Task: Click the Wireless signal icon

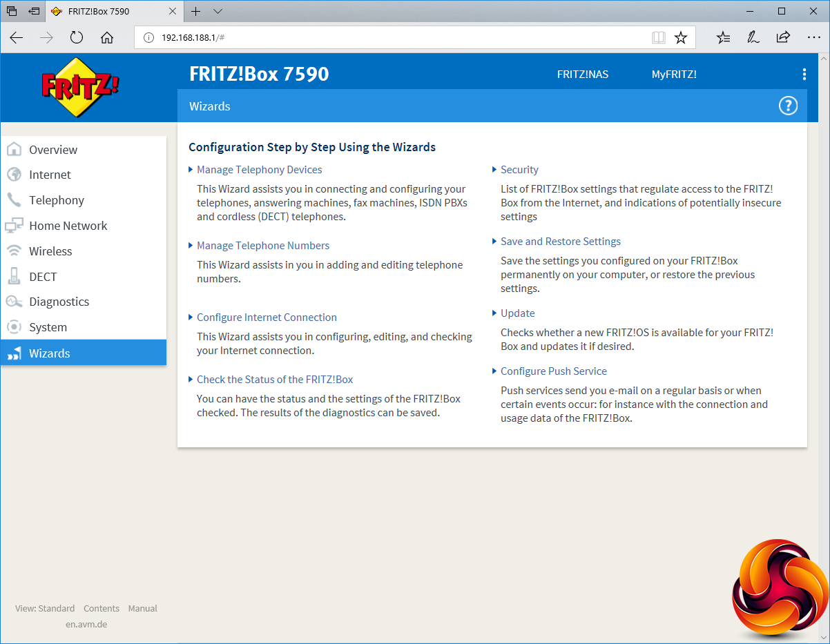Action: tap(14, 251)
